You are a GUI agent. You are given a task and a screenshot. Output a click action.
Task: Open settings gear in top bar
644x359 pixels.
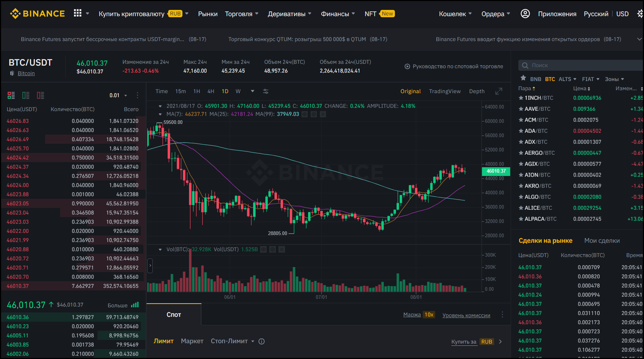point(640,14)
